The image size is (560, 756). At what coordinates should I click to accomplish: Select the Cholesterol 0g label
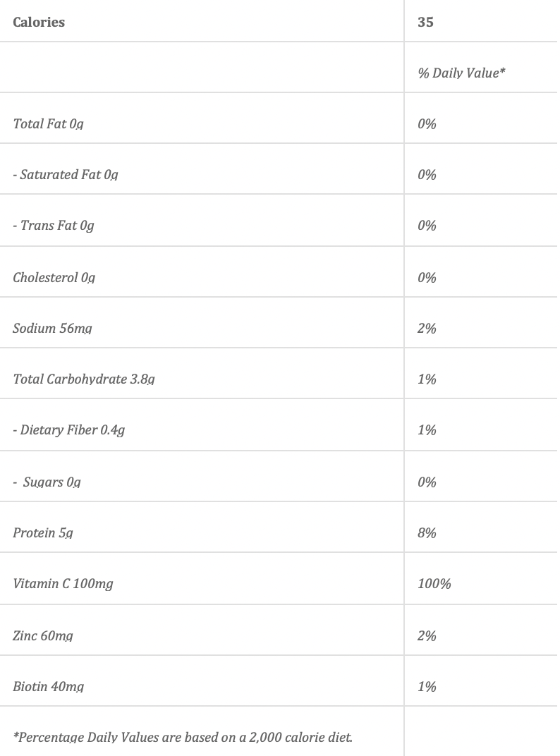[x=54, y=277]
